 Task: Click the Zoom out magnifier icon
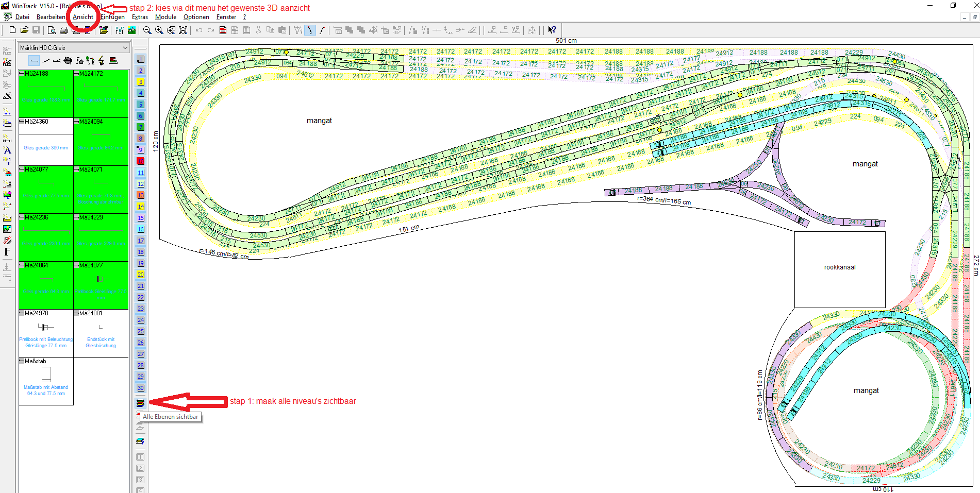point(147,30)
